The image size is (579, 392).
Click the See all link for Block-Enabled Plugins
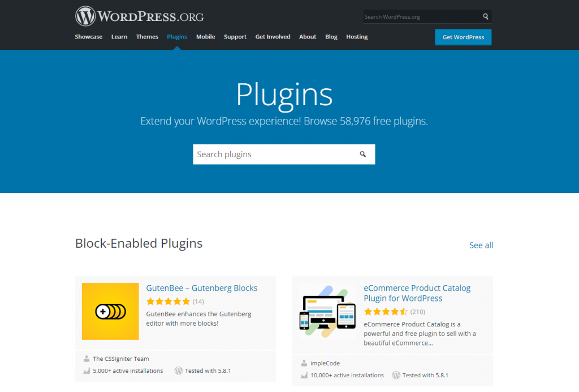coord(481,245)
